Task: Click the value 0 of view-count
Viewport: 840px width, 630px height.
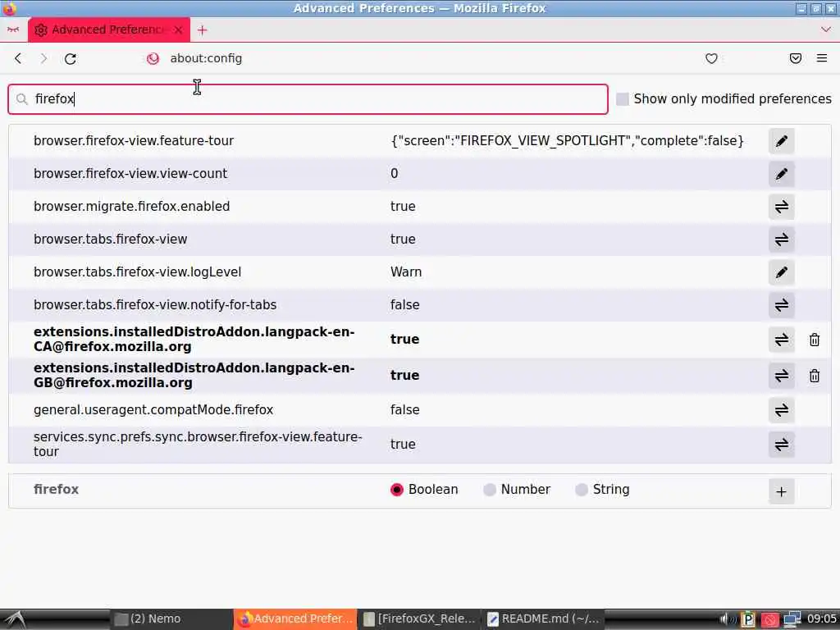Action: pos(395,174)
